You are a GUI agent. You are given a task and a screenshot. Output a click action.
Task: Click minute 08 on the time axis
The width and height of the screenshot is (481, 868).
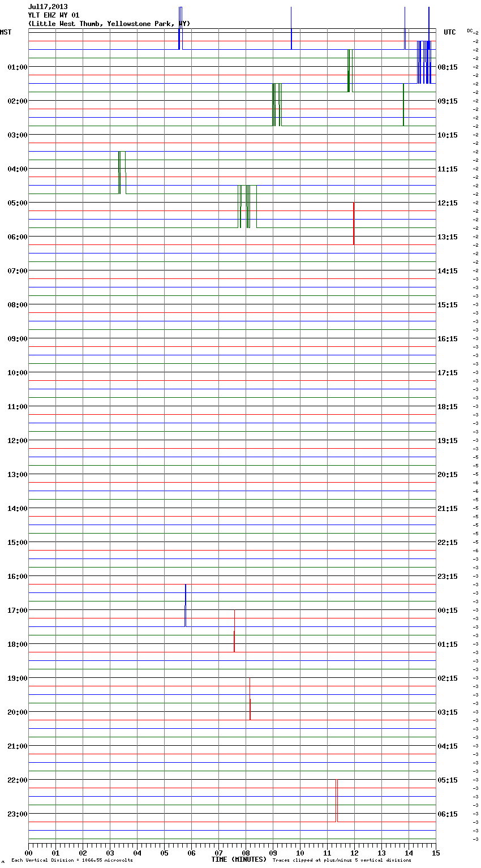pos(246,853)
